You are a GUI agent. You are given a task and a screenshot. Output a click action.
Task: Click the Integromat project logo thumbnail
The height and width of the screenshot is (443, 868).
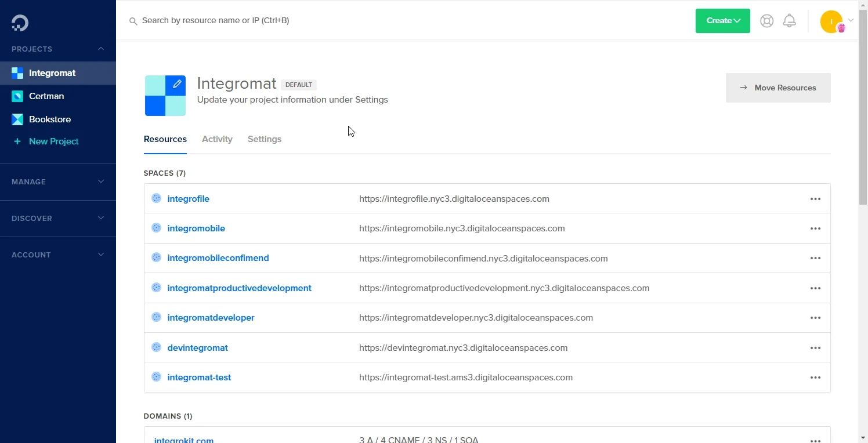coord(165,96)
